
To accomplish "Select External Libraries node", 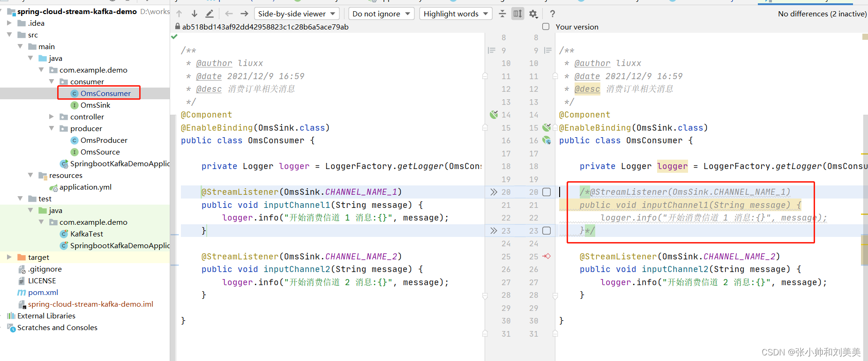I will [x=46, y=316].
